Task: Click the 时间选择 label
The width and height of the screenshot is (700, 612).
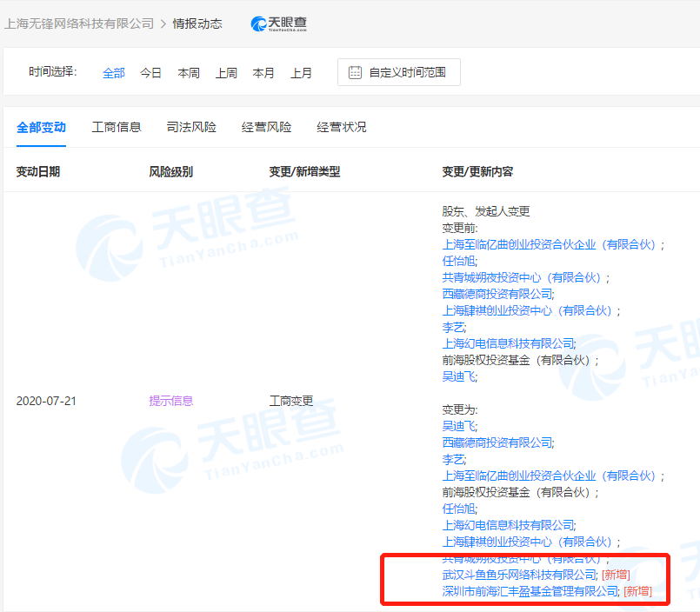Action: point(53,71)
